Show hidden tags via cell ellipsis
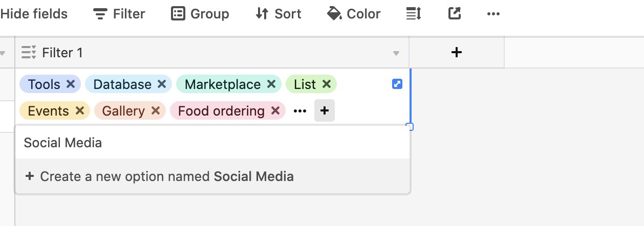This screenshot has height=226, width=644. pyautogui.click(x=300, y=110)
